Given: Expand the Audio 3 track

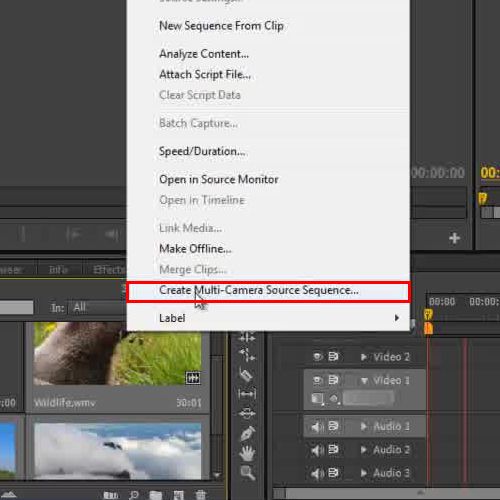Looking at the screenshot, I should 364,473.
